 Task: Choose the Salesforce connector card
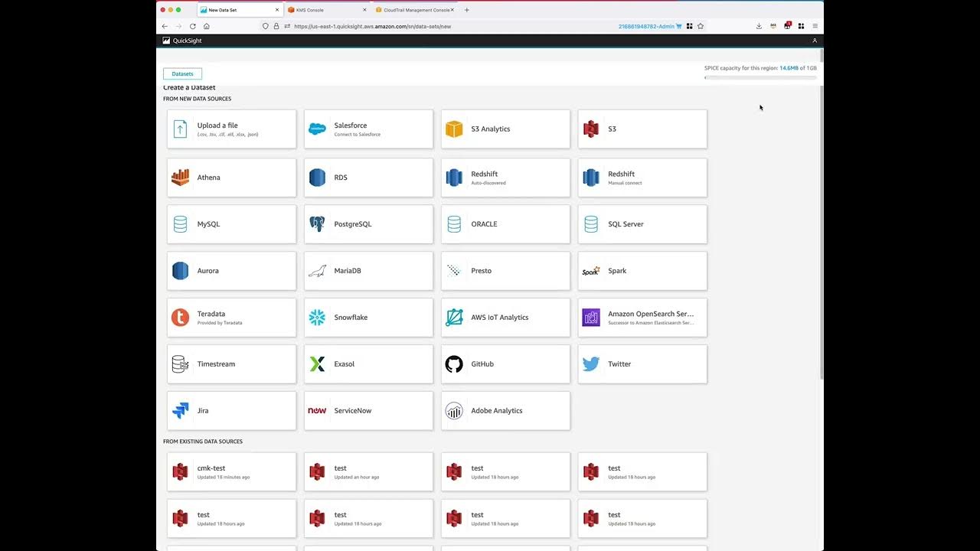[x=368, y=129]
